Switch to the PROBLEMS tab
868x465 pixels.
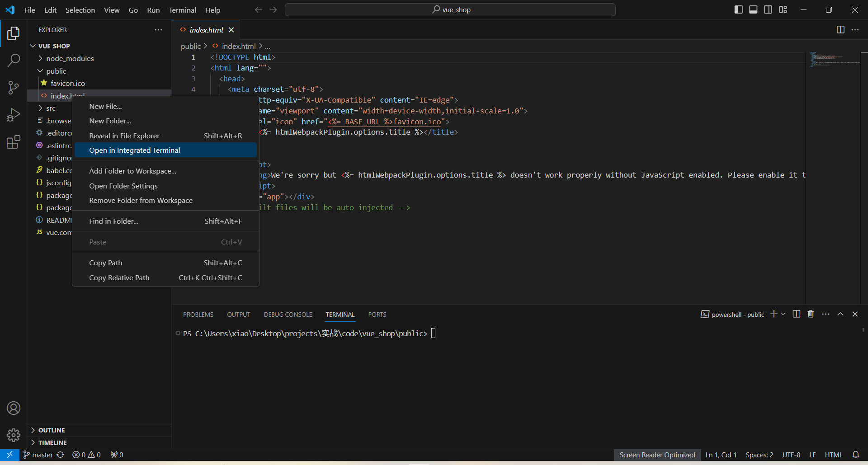click(x=198, y=315)
